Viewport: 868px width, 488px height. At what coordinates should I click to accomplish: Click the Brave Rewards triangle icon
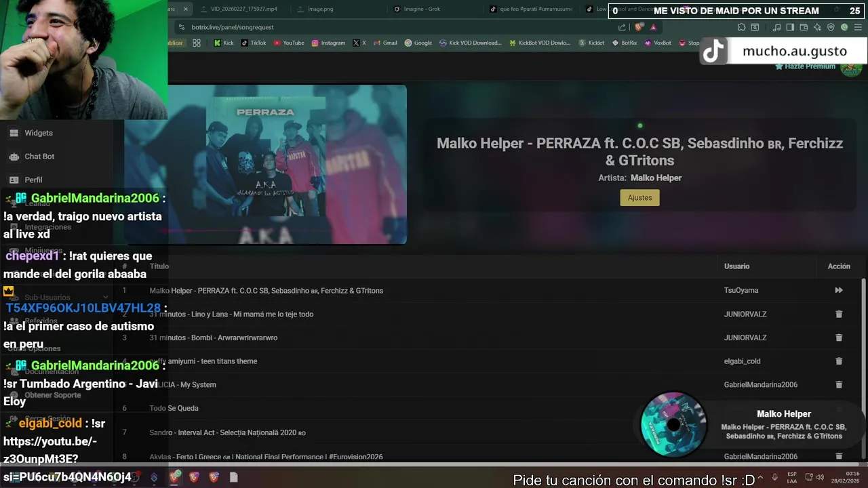(x=653, y=27)
